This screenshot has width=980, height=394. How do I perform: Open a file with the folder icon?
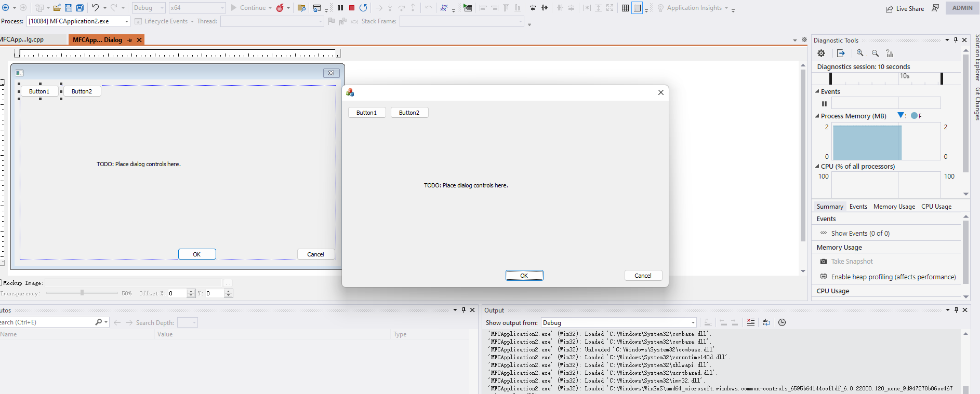(x=57, y=8)
